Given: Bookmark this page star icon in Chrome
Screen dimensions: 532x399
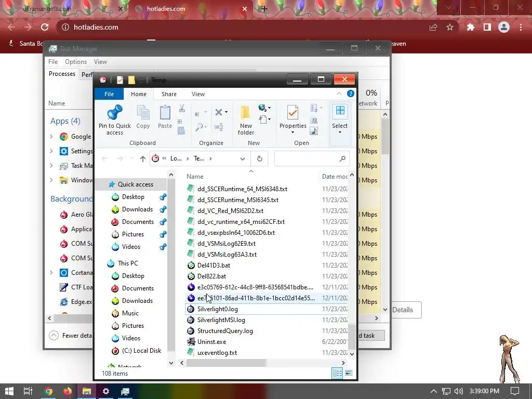Looking at the screenshot, I should tap(450, 27).
